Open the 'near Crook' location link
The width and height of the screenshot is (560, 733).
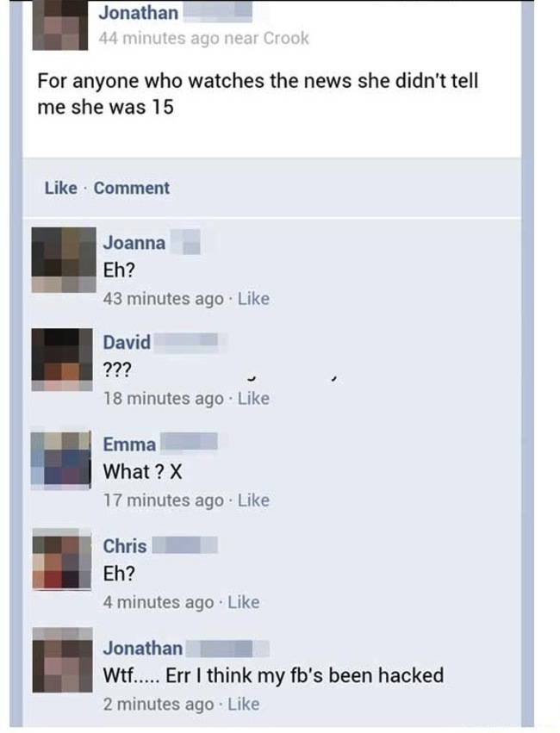pyautogui.click(x=267, y=38)
